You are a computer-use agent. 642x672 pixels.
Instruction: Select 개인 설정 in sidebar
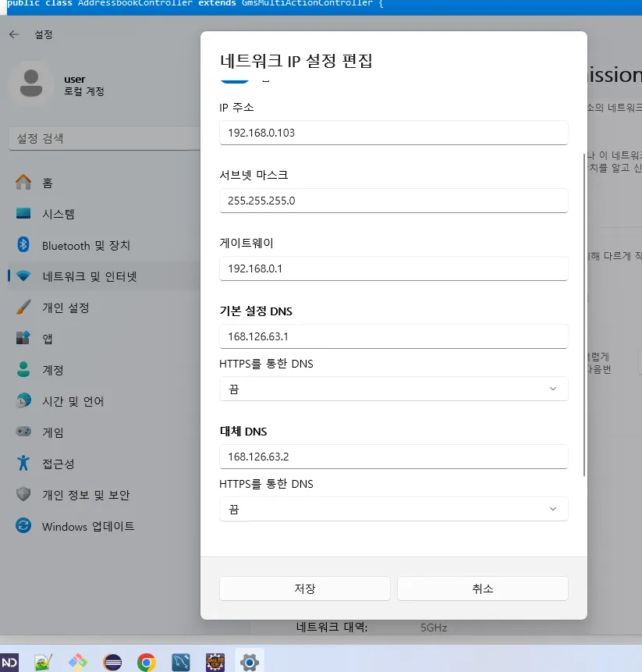66,308
